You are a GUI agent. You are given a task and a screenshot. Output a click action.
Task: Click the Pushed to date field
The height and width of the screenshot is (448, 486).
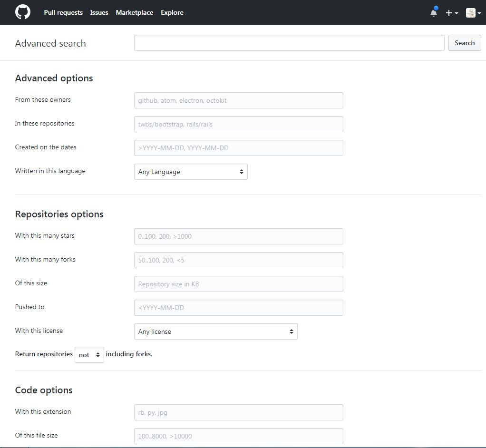239,308
